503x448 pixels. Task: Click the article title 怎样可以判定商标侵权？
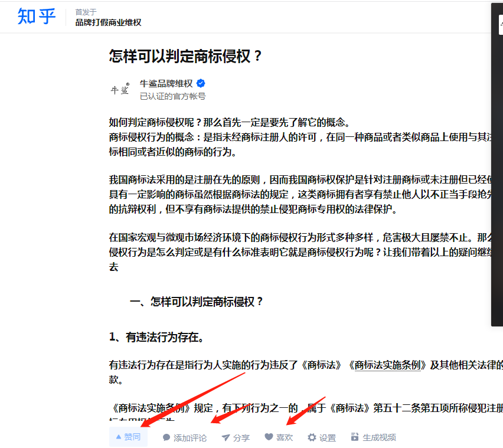click(185, 57)
